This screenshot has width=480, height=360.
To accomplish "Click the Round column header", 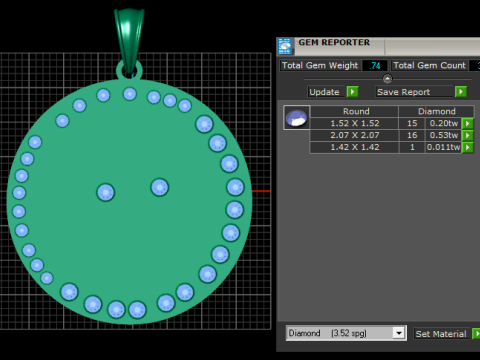I will tap(355, 111).
